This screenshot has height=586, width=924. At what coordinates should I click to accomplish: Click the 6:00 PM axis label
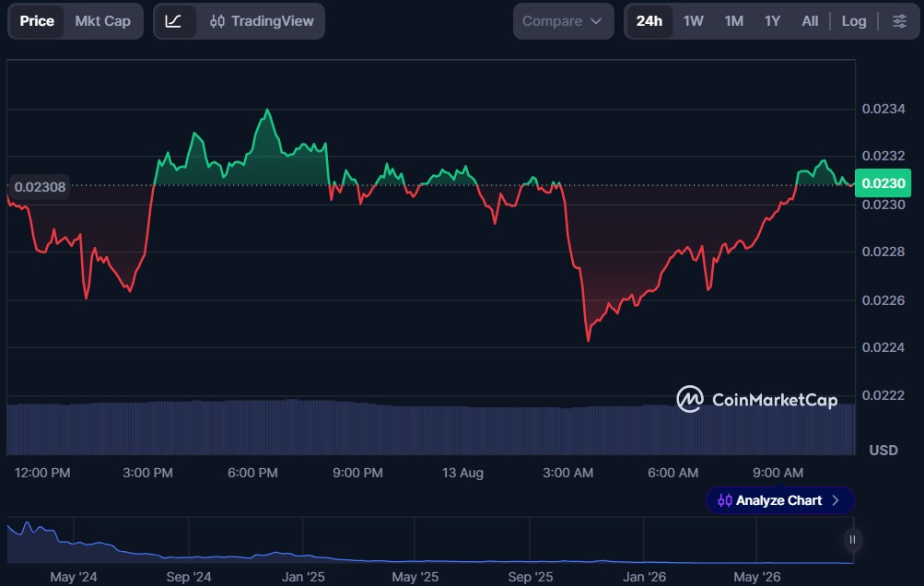[252, 473]
